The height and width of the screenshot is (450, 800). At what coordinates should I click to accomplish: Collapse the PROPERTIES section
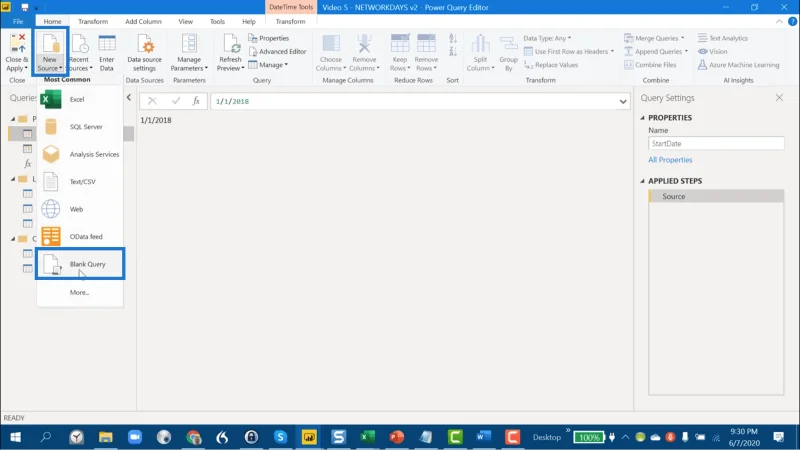[x=642, y=118]
